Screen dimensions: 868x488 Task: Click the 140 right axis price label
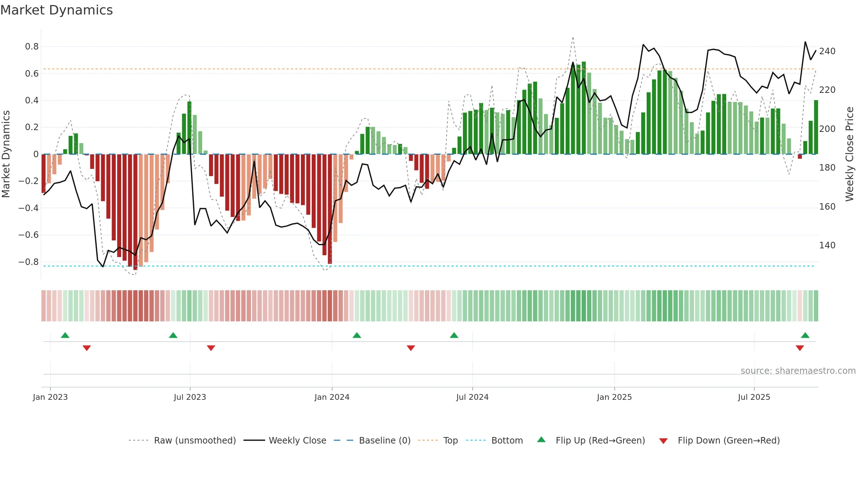coord(827,245)
